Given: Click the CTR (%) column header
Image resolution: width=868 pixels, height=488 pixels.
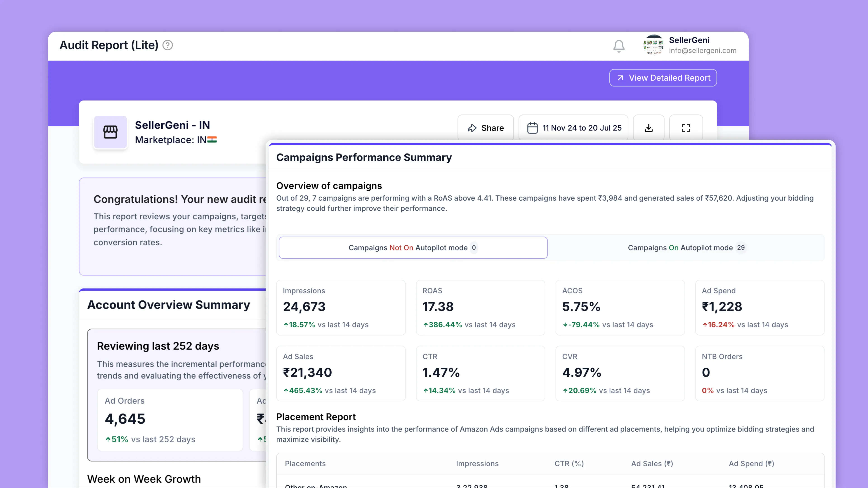Looking at the screenshot, I should (569, 463).
